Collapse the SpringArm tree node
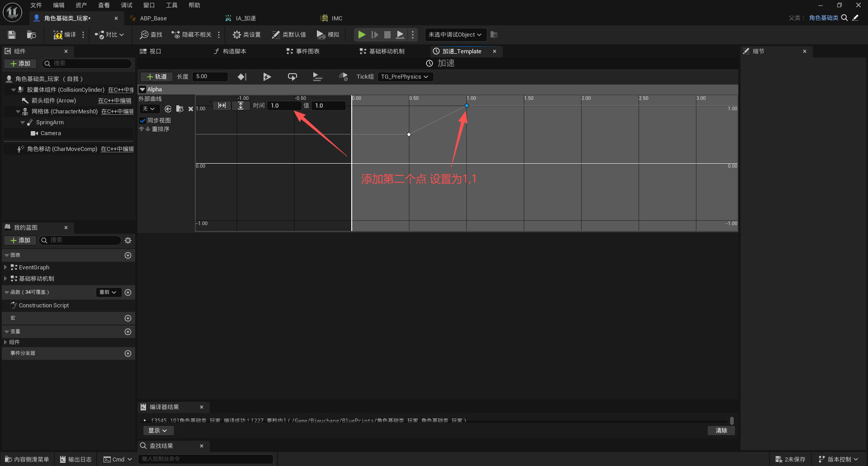This screenshot has height=466, width=868. 23,122
